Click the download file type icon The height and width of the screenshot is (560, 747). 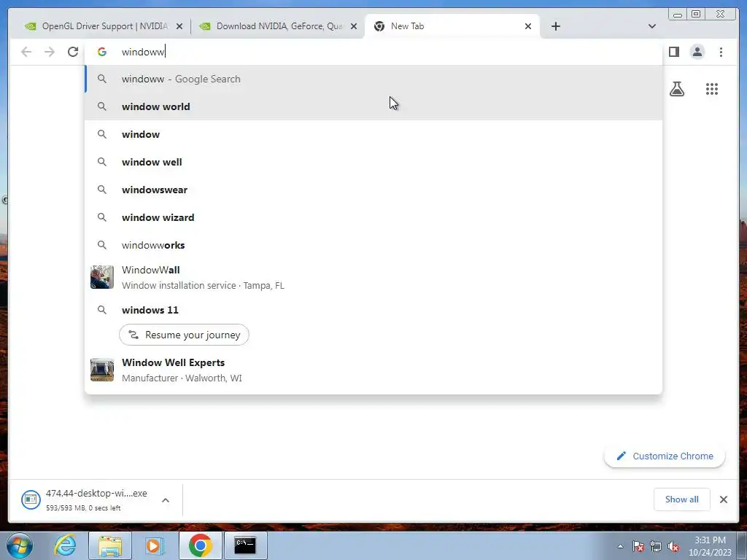(31, 499)
